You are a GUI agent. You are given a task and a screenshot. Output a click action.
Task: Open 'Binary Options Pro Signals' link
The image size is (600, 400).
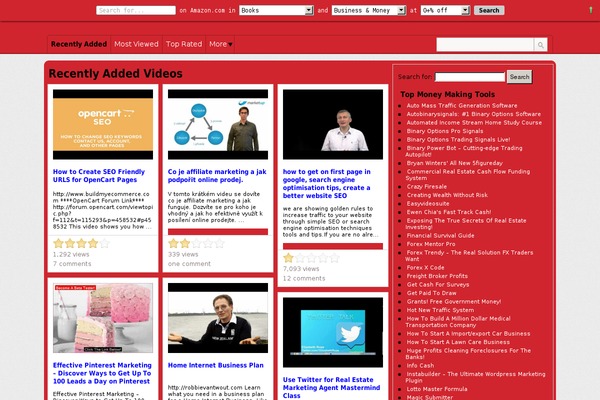tap(445, 131)
